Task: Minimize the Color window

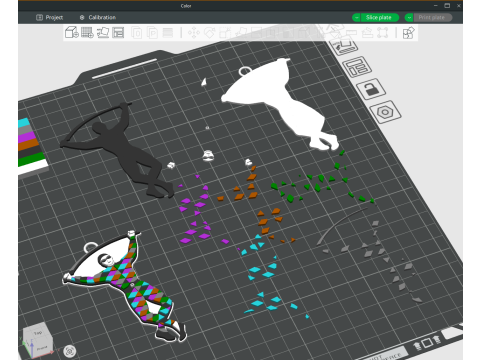Action: pos(436,6)
